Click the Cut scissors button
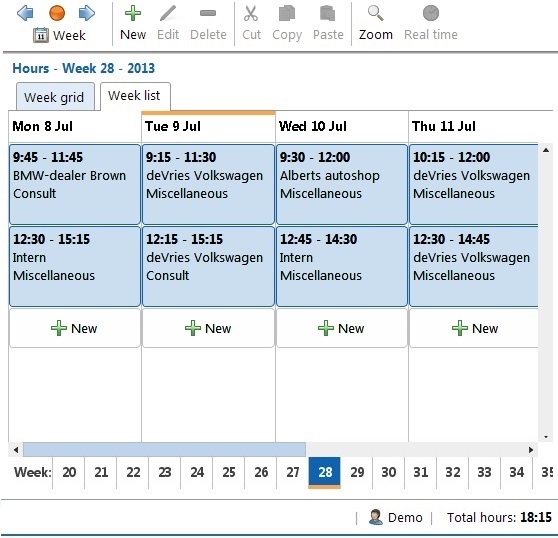558x538 pixels. (x=251, y=23)
